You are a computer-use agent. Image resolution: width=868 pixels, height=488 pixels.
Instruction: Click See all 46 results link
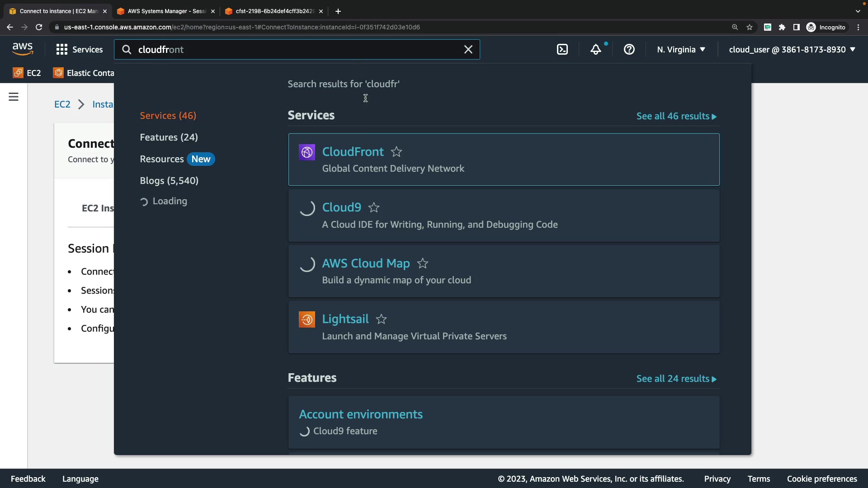676,116
